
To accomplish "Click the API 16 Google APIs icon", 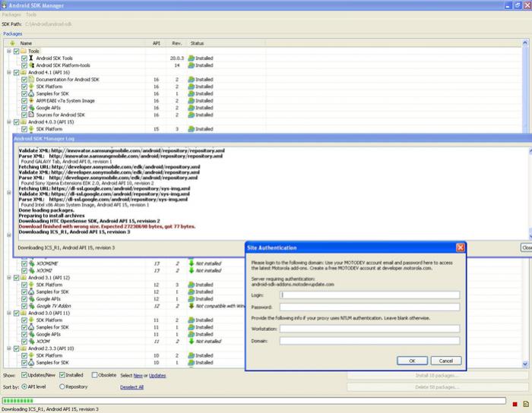I will pos(32,108).
